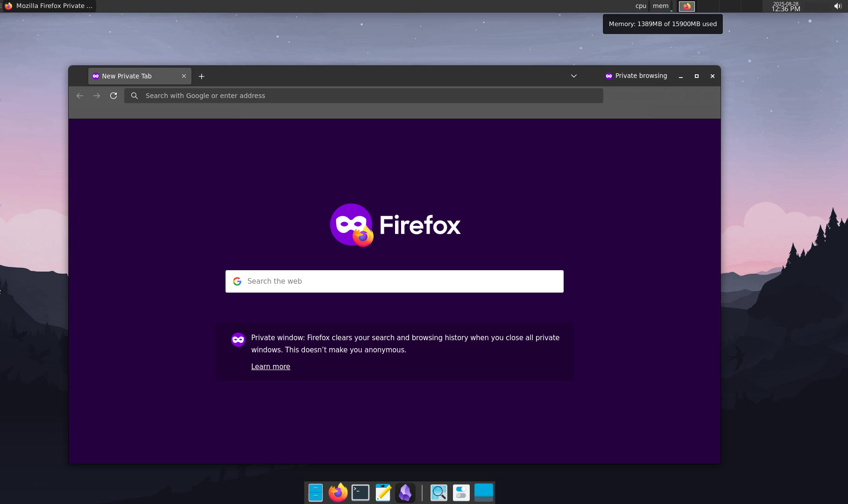This screenshot has height=504, width=848.
Task: Click the cpu monitor in top panel
Action: point(641,6)
